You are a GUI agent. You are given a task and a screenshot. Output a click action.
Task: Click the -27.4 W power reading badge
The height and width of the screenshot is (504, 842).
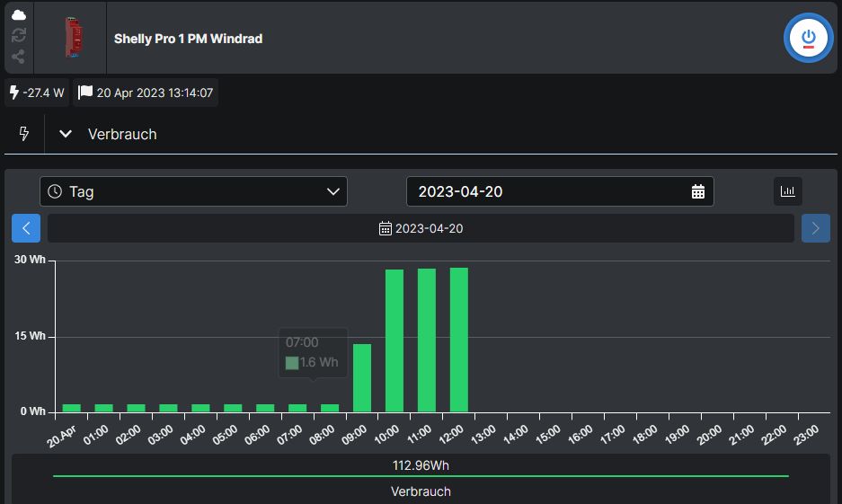pos(37,93)
